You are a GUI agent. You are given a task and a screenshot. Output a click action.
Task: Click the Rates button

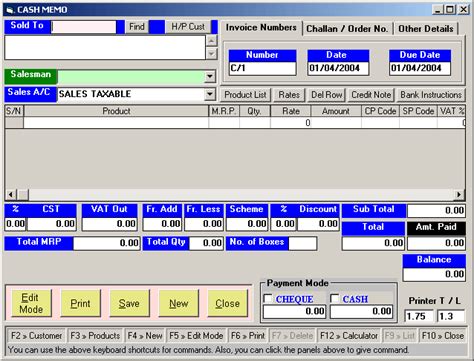coord(289,95)
